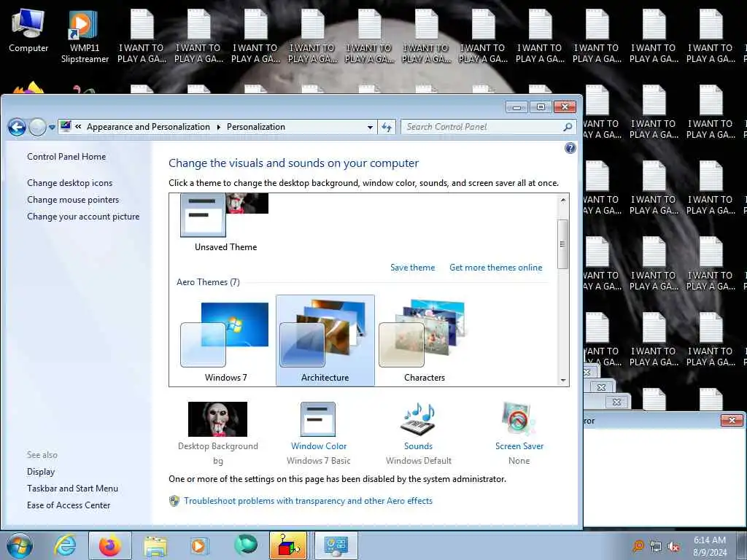
Task: Click the theme list scrollbar thumb
Action: (x=562, y=244)
